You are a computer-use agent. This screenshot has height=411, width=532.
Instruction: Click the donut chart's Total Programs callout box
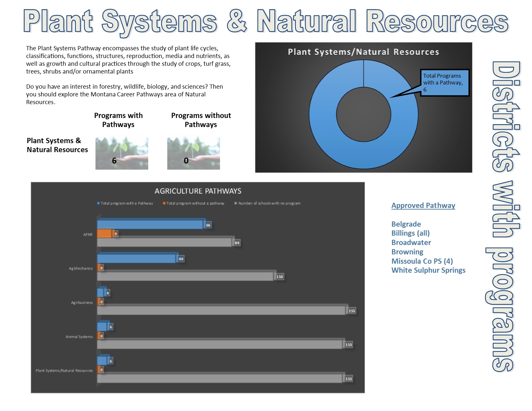(445, 83)
